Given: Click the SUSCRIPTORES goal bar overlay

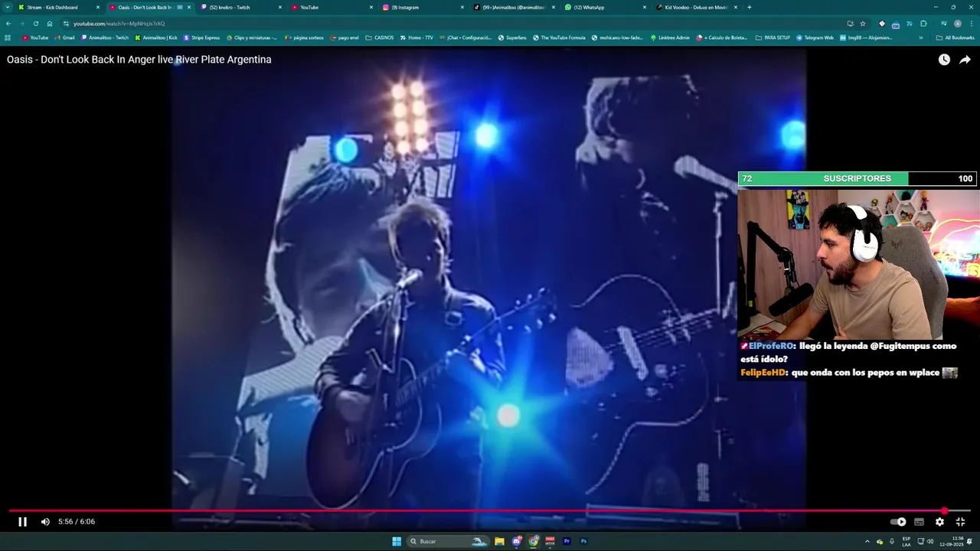Looking at the screenshot, I should coord(857,178).
